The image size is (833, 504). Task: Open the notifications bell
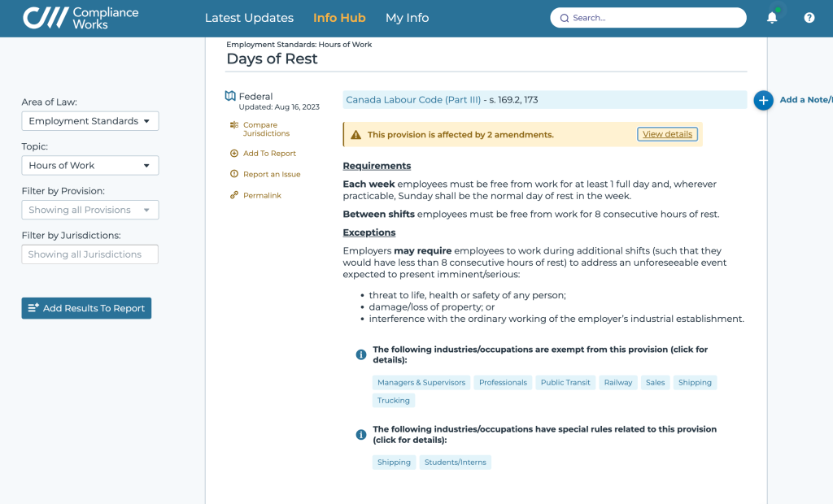pyautogui.click(x=772, y=18)
